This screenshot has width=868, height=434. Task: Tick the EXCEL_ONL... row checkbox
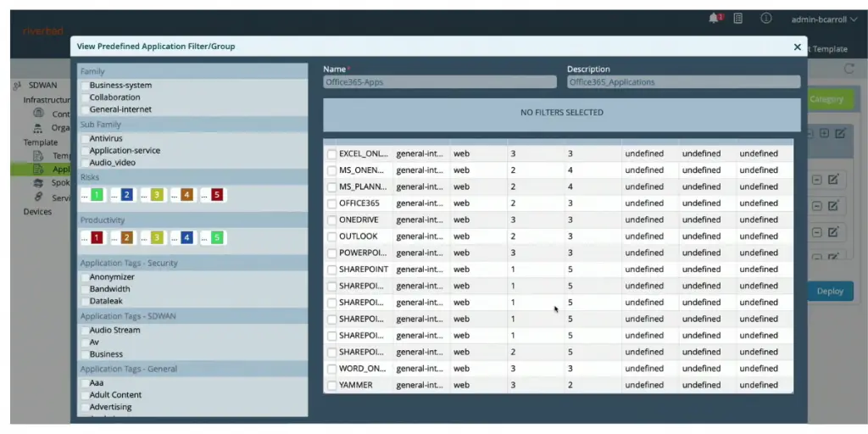coord(331,154)
